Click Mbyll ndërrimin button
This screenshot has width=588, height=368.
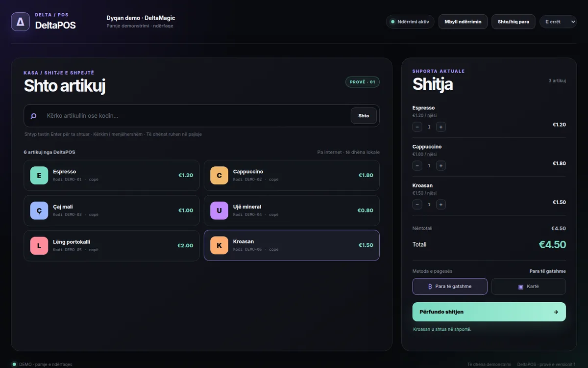(463, 22)
